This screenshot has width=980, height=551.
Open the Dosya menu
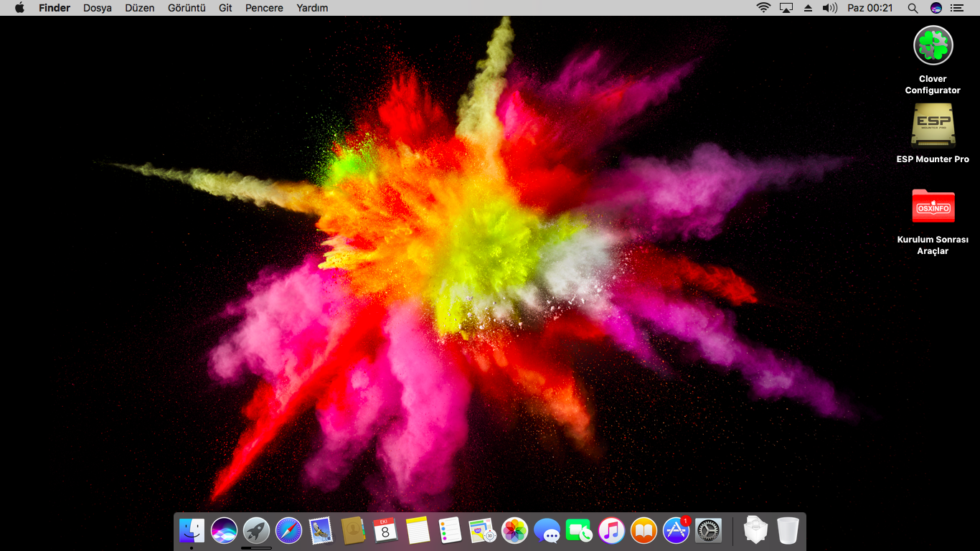pyautogui.click(x=98, y=8)
